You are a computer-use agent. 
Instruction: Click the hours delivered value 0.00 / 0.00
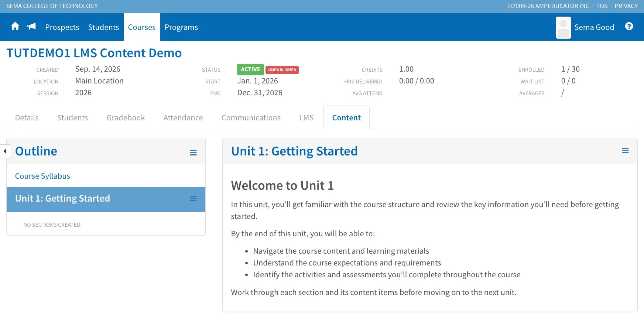[417, 81]
